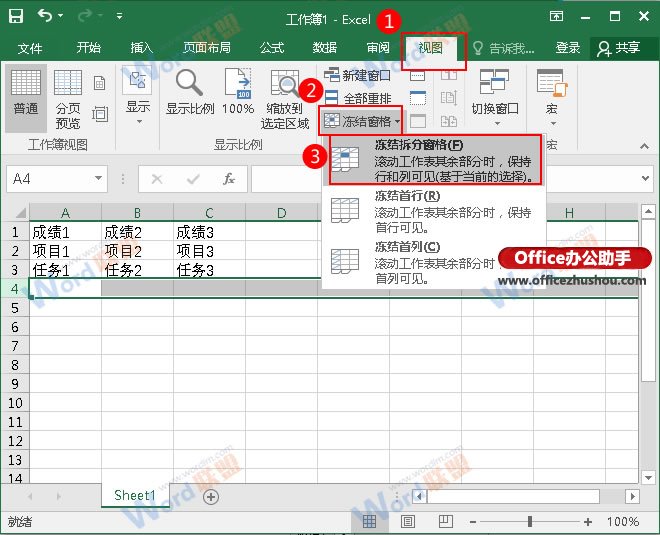The width and height of the screenshot is (660, 535).
Task: Click the View Side by Side icon
Action: (449, 75)
